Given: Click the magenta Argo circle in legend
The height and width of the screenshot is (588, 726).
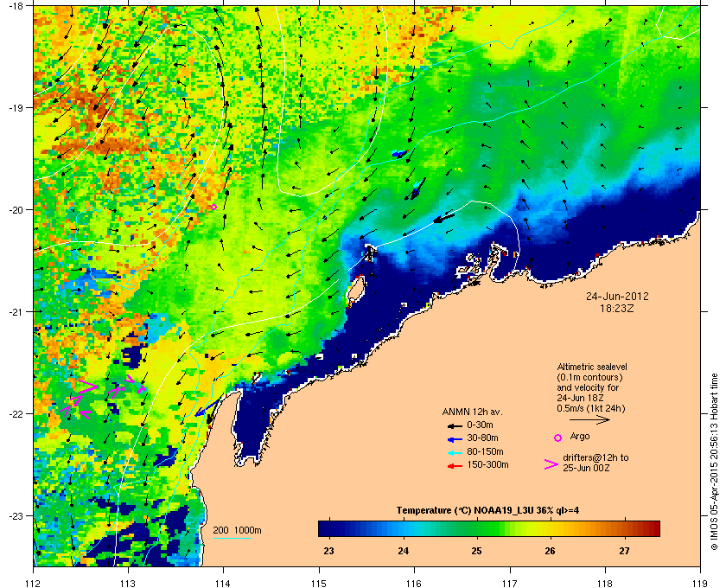Looking at the screenshot, I should click(558, 438).
